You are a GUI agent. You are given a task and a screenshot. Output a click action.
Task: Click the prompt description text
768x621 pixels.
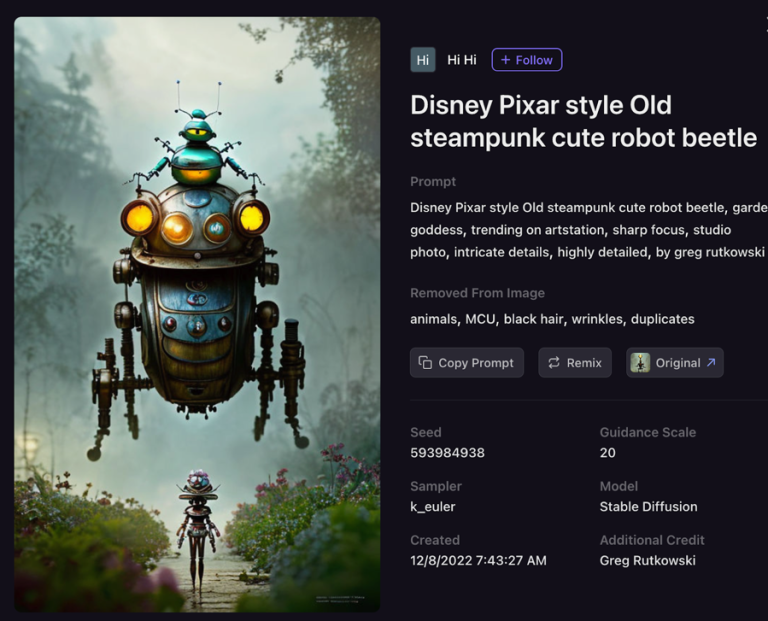point(589,230)
